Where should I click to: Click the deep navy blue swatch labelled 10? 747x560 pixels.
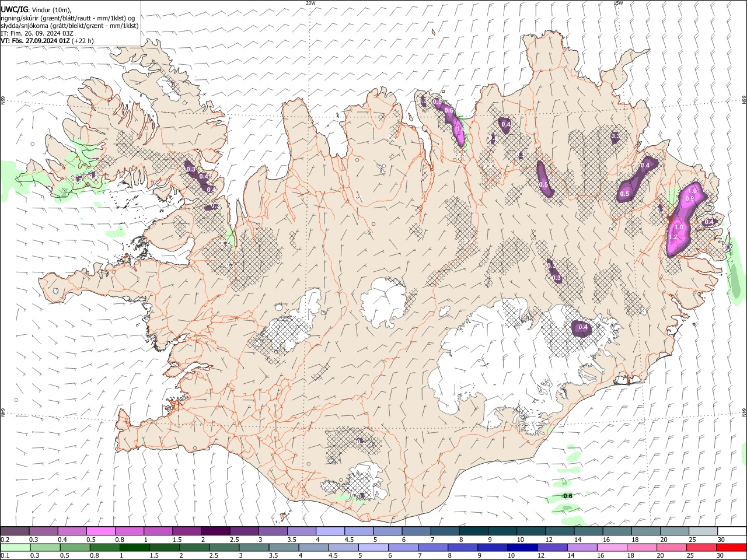pyautogui.click(x=522, y=548)
